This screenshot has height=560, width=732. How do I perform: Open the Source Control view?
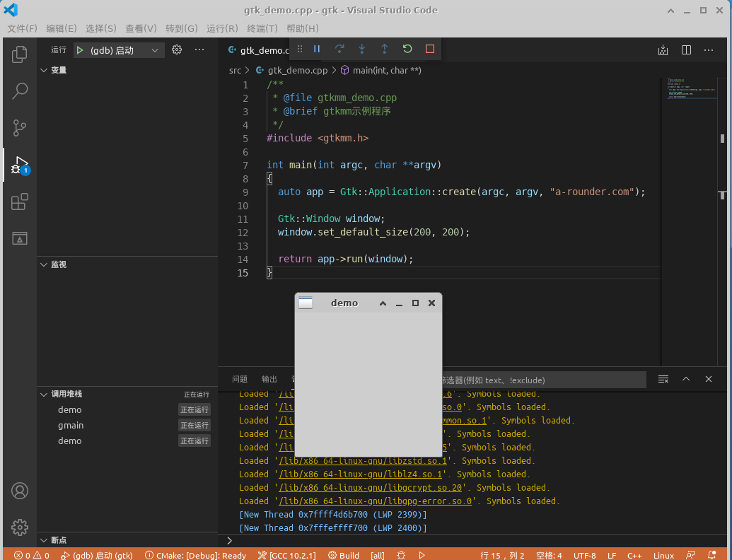[x=20, y=128]
